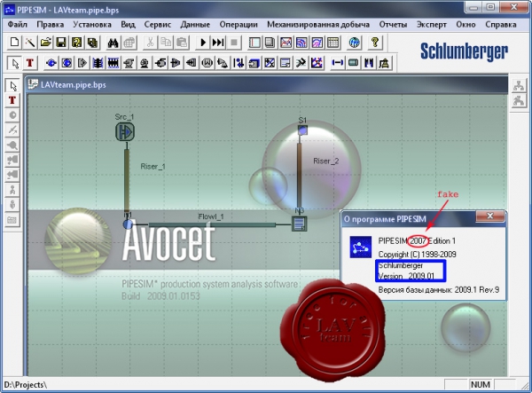Click the D:\Projects\ status bar path
This screenshot has height=393, width=532.
pyautogui.click(x=26, y=385)
